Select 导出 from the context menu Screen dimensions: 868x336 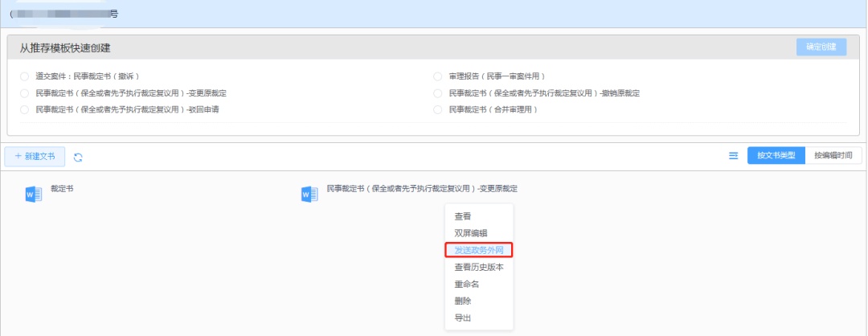(463, 318)
